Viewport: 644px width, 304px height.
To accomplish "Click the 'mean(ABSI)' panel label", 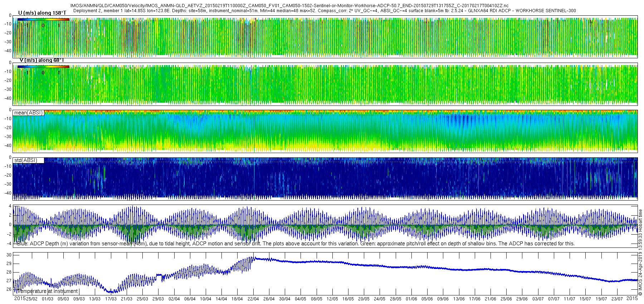I will click(28, 113).
